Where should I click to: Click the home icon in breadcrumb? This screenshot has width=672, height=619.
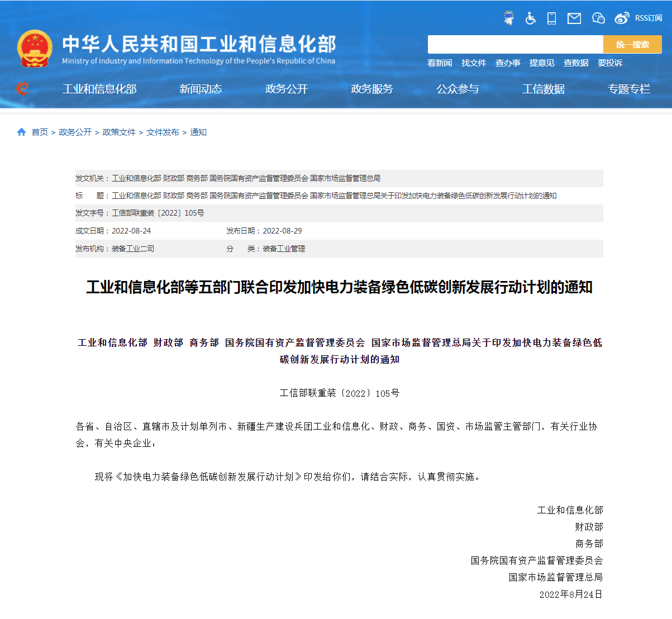coord(22,132)
